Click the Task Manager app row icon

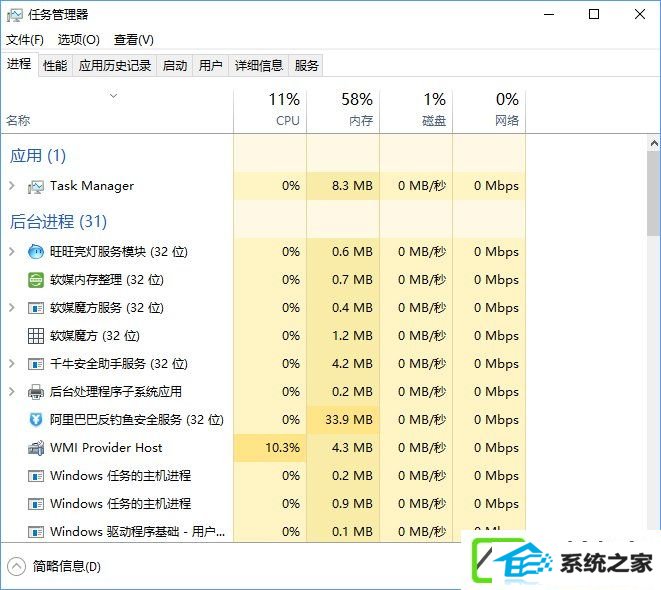(35, 186)
